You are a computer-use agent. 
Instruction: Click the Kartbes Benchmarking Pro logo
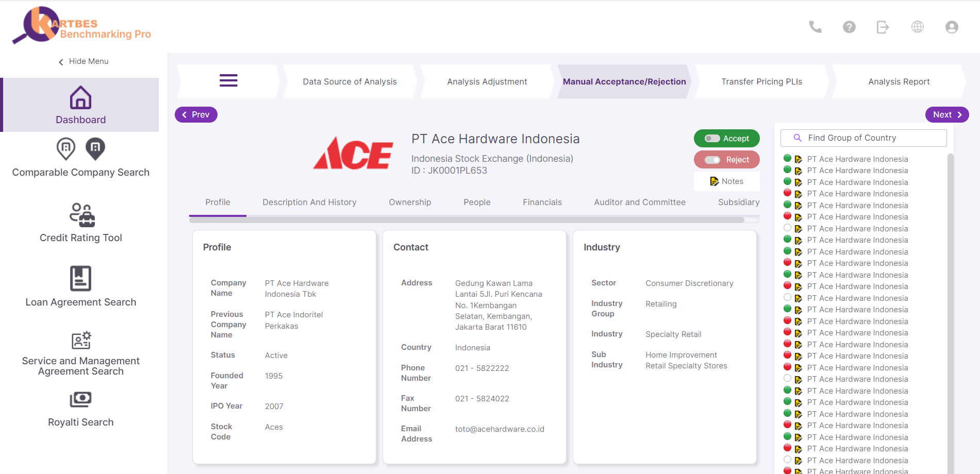coord(81,26)
